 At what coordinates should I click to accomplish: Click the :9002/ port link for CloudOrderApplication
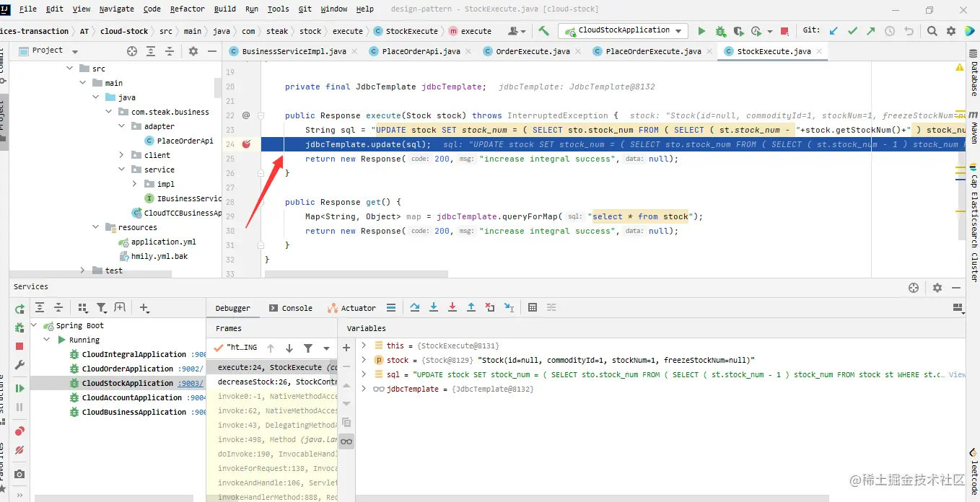point(191,369)
